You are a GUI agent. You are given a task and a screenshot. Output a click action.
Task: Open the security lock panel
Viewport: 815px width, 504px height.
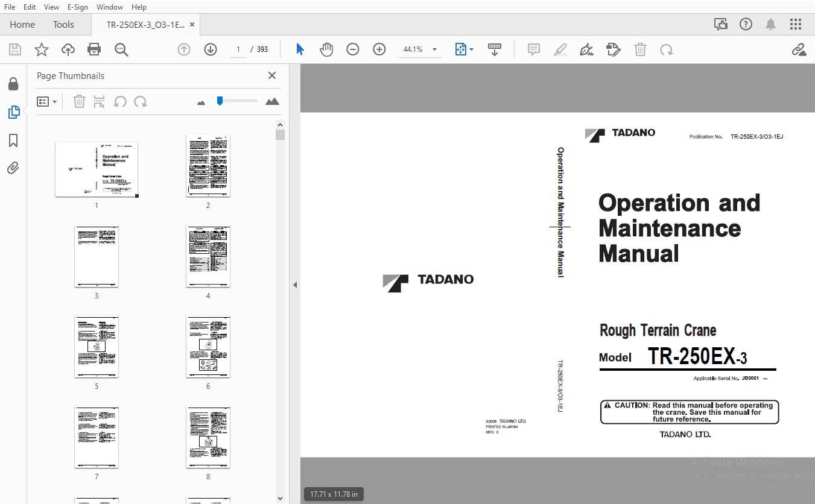[x=13, y=84]
